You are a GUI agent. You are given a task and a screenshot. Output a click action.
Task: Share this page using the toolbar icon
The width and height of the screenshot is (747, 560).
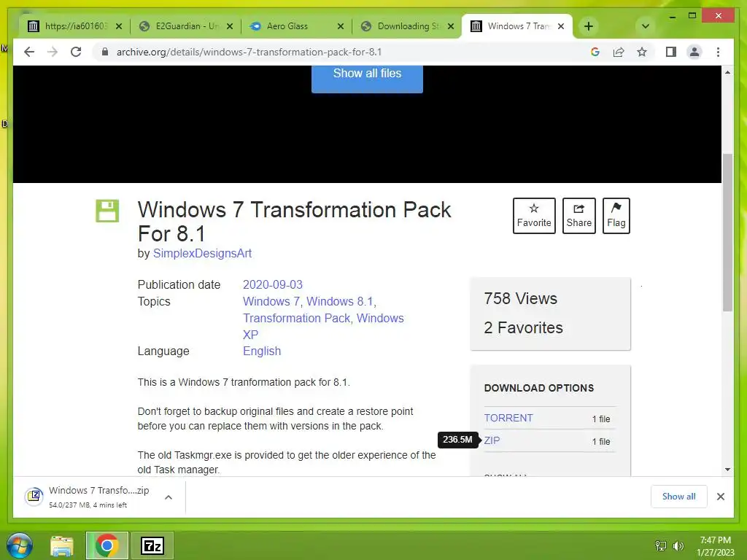click(619, 52)
